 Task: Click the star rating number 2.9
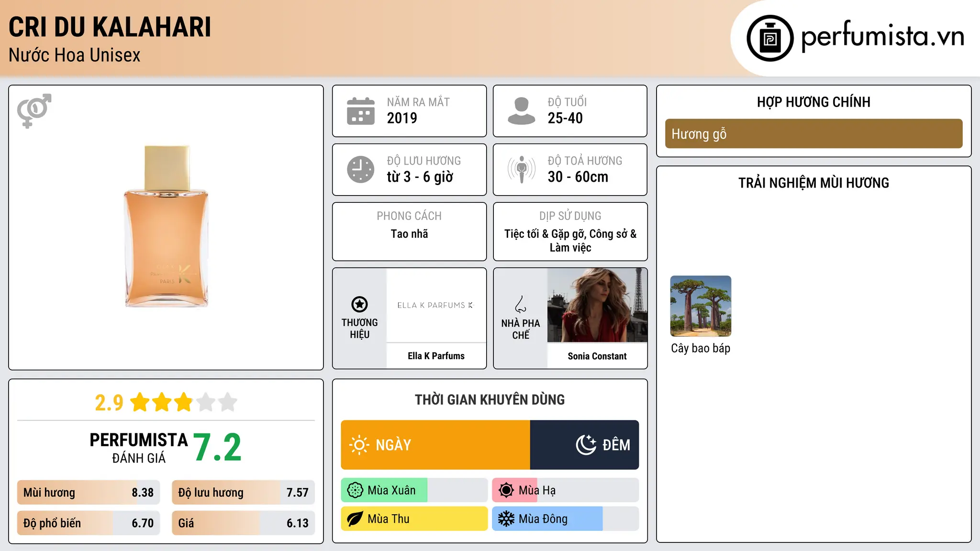[109, 403]
